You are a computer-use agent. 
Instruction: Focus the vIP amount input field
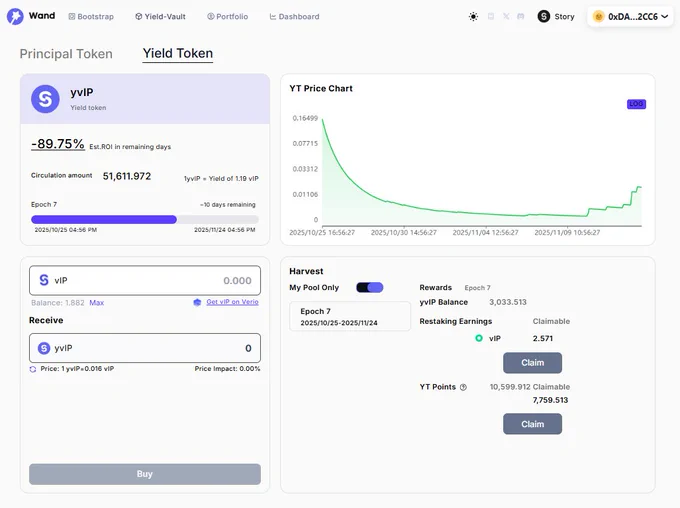click(145, 281)
